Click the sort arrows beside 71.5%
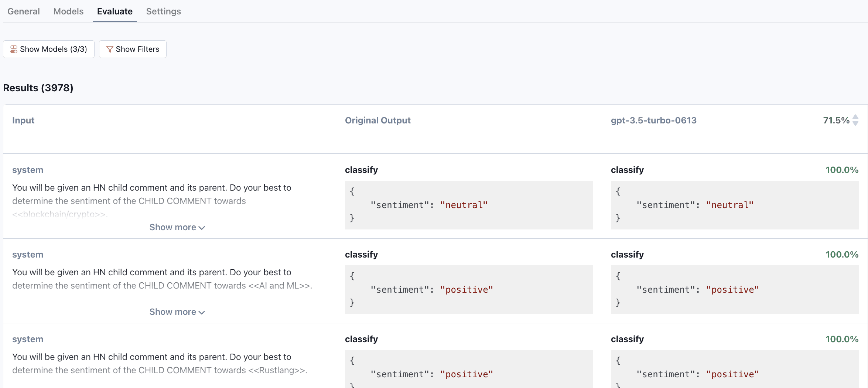This screenshot has height=388, width=868. [x=855, y=120]
